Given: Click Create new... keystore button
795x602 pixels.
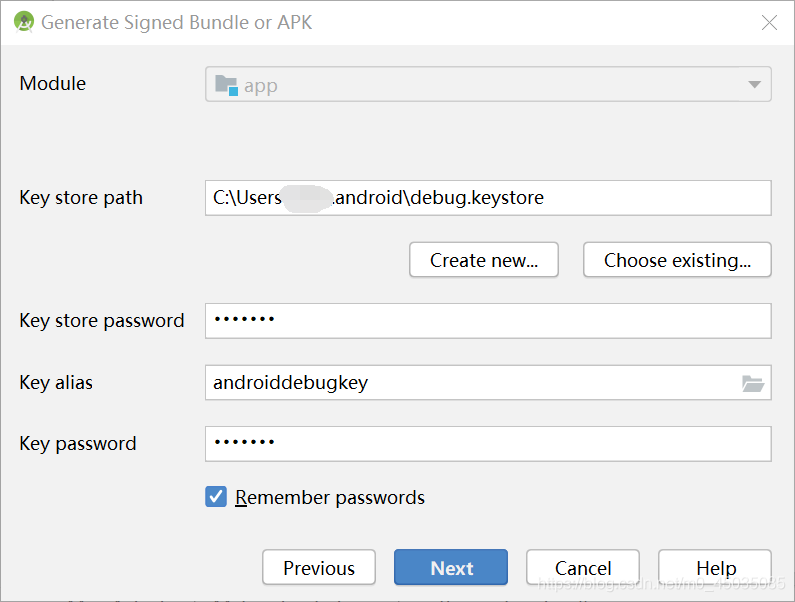Looking at the screenshot, I should coord(484,260).
